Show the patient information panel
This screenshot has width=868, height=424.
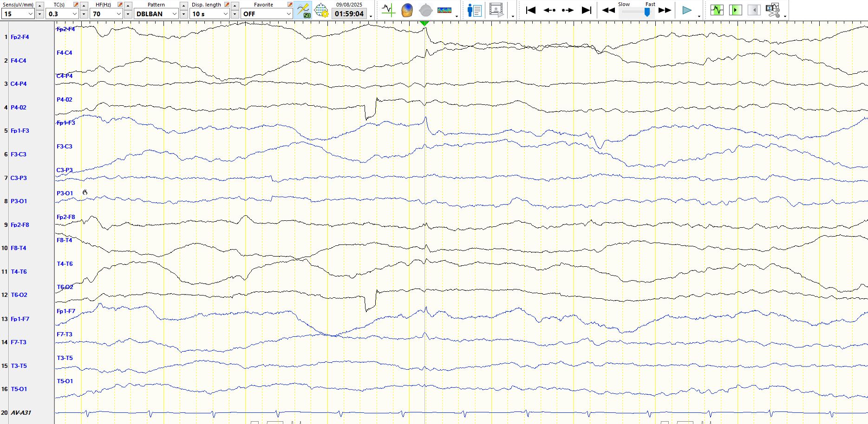tap(474, 10)
